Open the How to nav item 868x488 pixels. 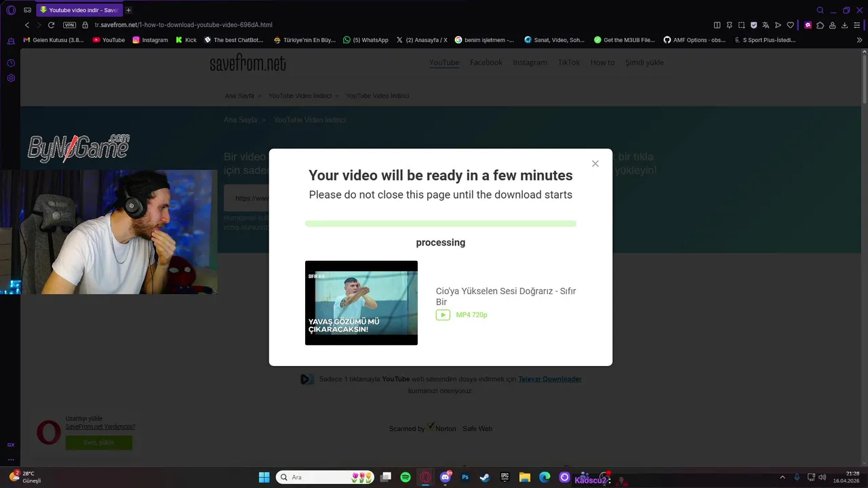(x=602, y=62)
